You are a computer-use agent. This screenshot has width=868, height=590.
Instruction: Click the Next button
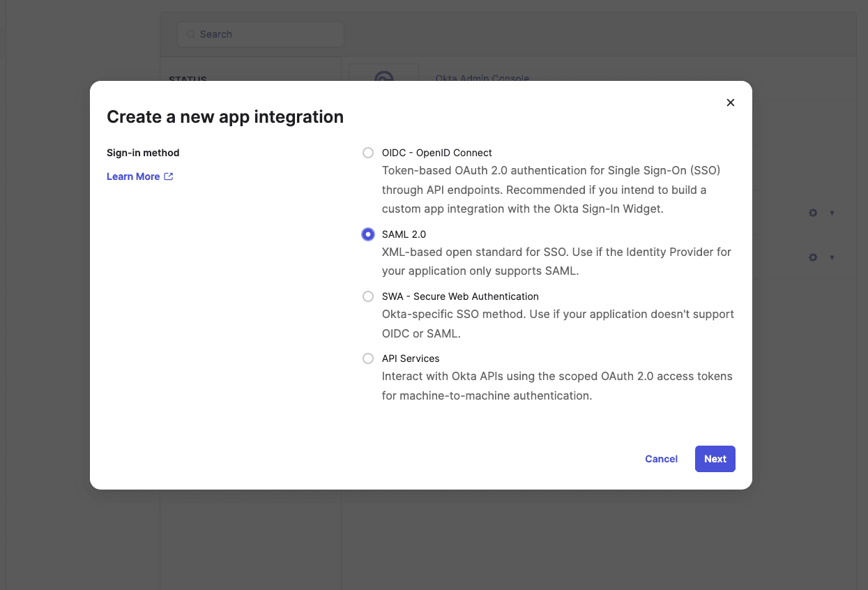(x=715, y=459)
